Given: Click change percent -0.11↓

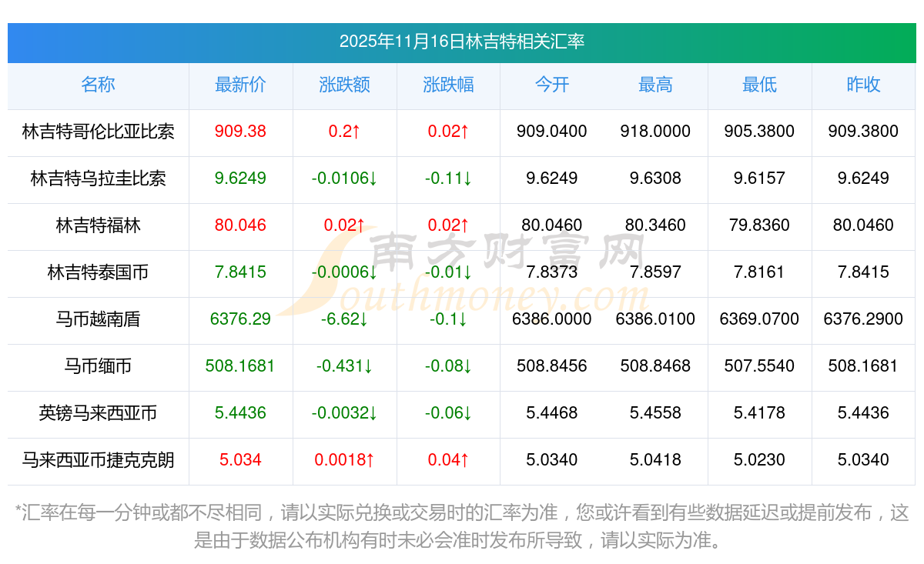Looking at the screenshot, I should (x=448, y=179).
